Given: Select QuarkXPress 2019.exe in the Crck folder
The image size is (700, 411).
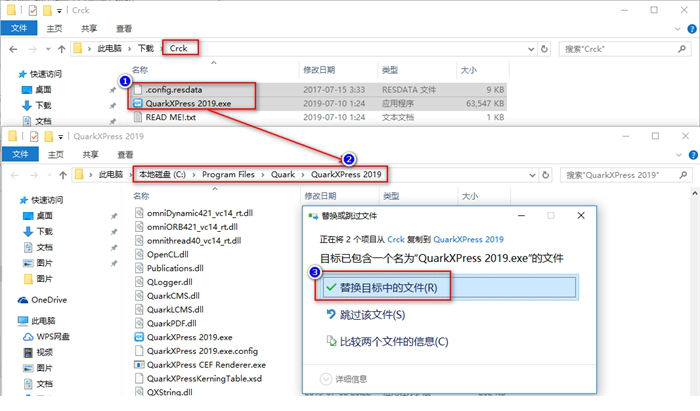Looking at the screenshot, I should (x=188, y=104).
